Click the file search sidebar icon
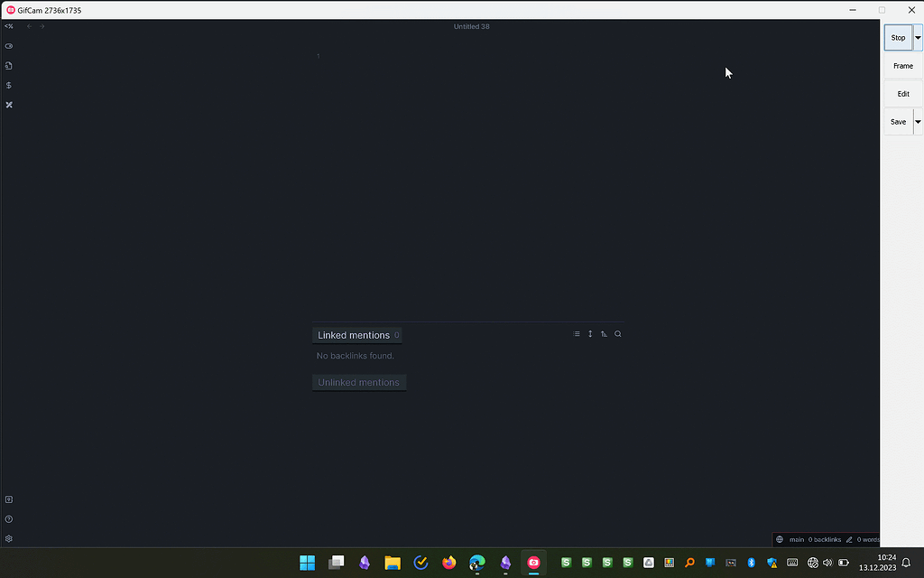This screenshot has height=578, width=924. click(x=8, y=66)
